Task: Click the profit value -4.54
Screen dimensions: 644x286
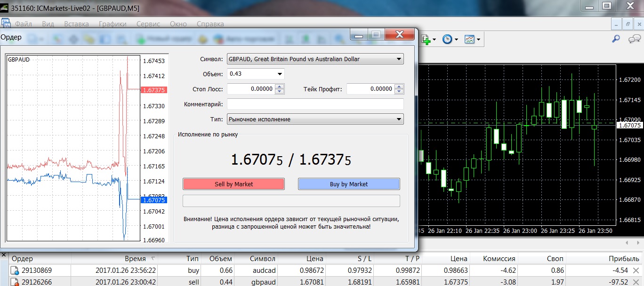Action: [x=620, y=270]
